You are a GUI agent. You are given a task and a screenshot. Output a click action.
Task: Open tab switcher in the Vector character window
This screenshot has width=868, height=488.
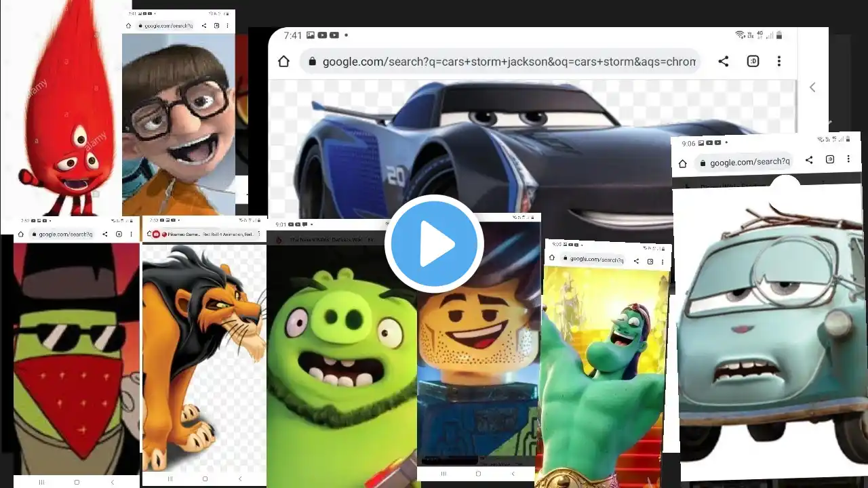pos(217,26)
